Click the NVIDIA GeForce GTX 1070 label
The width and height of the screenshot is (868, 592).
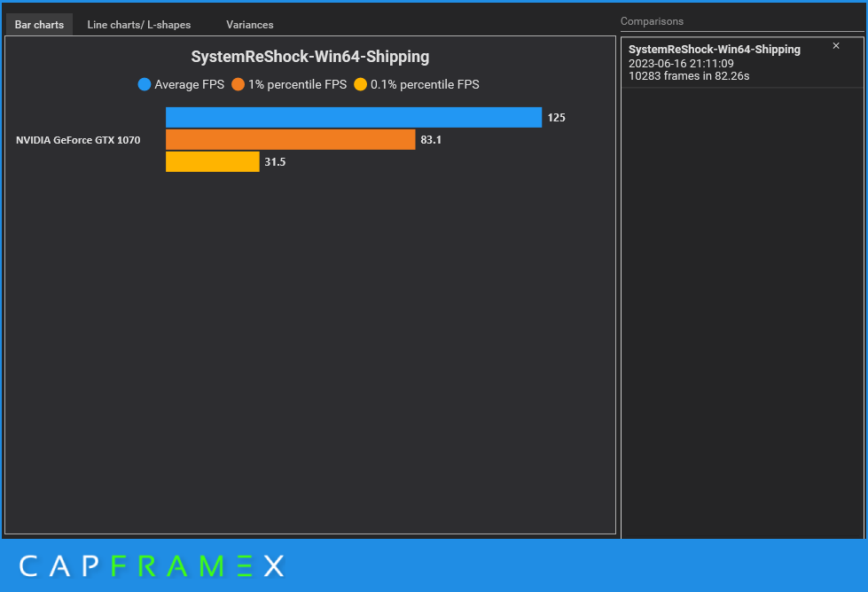[78, 140]
